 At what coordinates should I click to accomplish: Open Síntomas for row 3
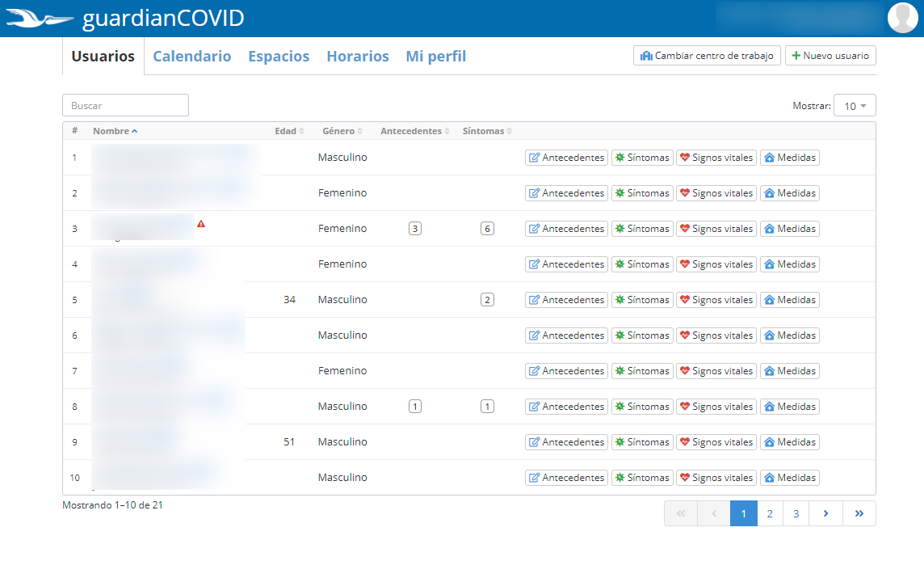[642, 229]
